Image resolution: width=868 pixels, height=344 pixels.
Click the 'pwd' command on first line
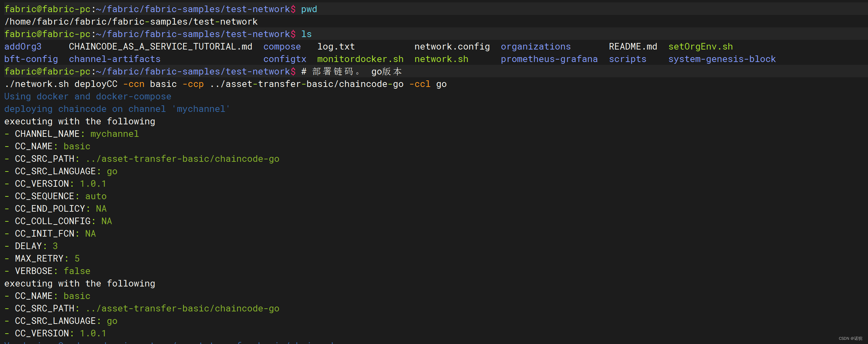(309, 9)
